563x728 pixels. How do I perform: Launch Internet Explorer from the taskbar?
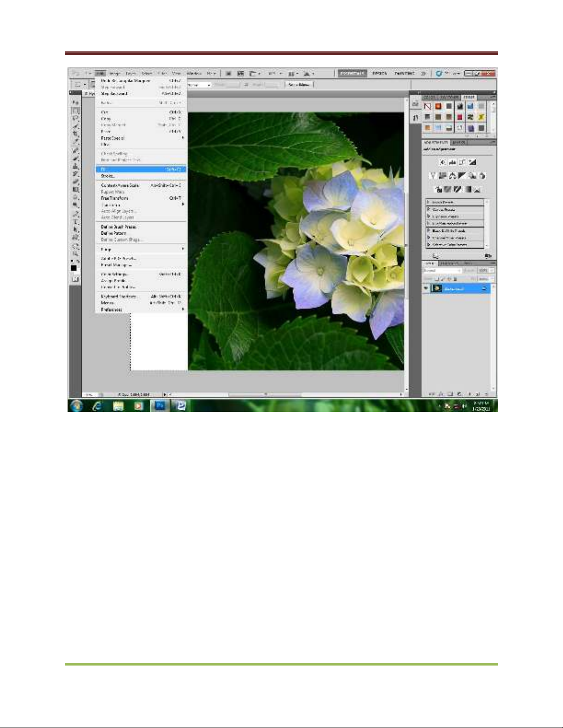(97, 406)
